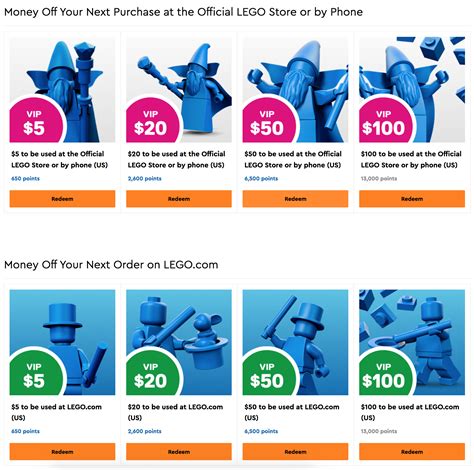Screen dimensions: 474x470
Task: Redeem the $100 LEGO.com reward
Action: (412, 452)
